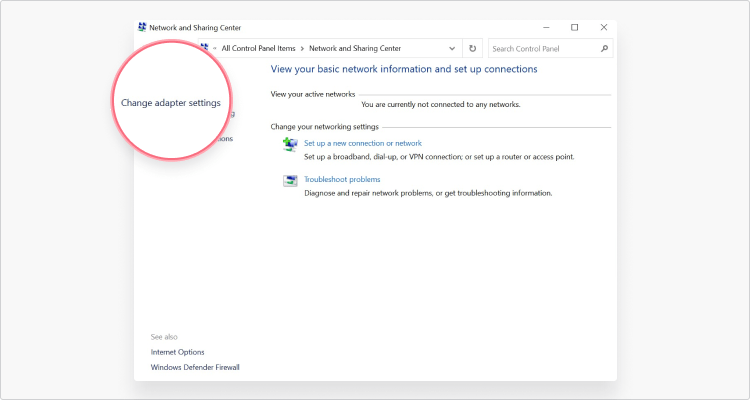Open Internet Options link

177,352
